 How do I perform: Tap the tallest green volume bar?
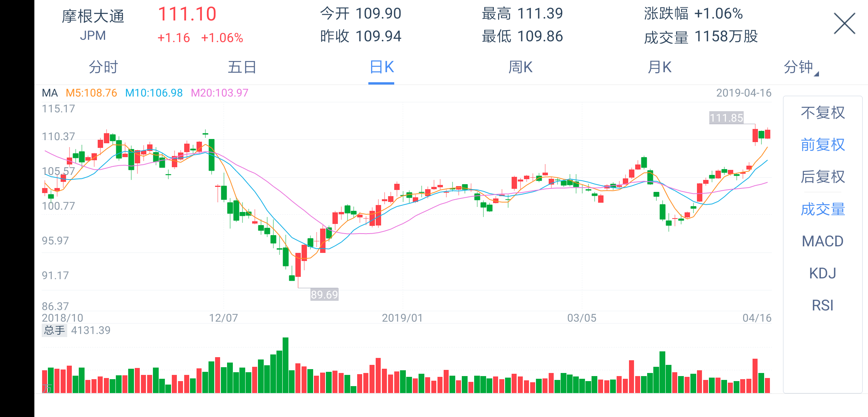(x=285, y=365)
